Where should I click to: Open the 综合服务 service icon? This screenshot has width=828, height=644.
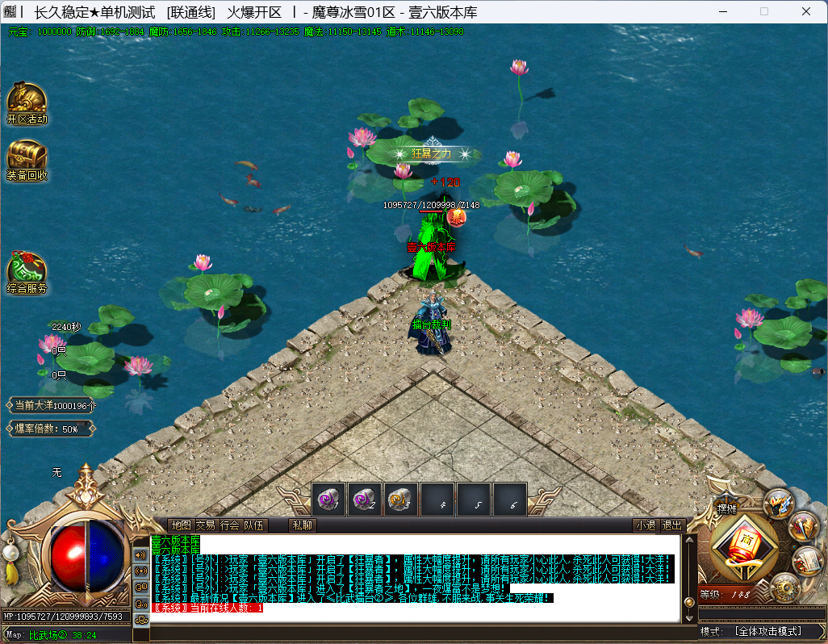click(27, 273)
